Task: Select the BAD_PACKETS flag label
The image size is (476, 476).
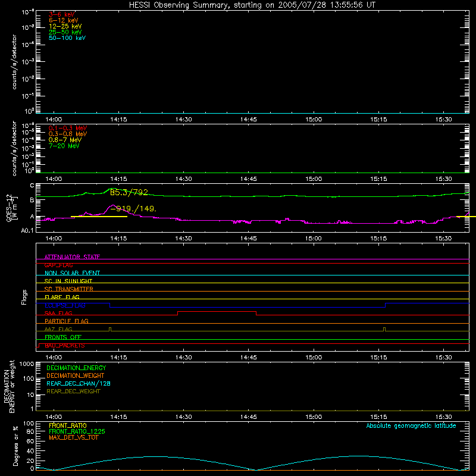Action: (65, 346)
